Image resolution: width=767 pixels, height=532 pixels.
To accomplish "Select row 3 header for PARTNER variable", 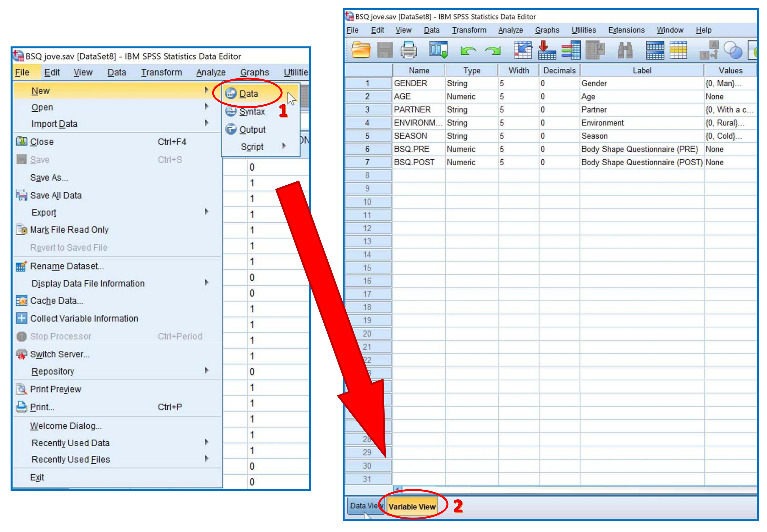I will (x=367, y=109).
